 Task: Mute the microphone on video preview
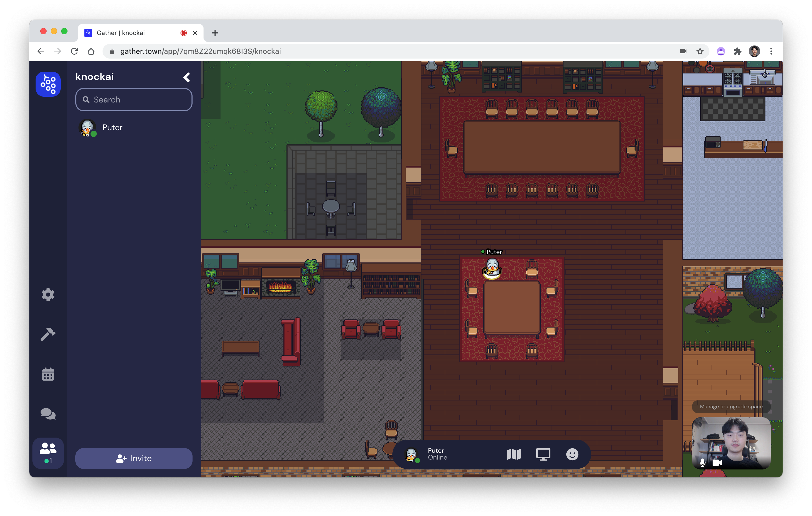(702, 462)
